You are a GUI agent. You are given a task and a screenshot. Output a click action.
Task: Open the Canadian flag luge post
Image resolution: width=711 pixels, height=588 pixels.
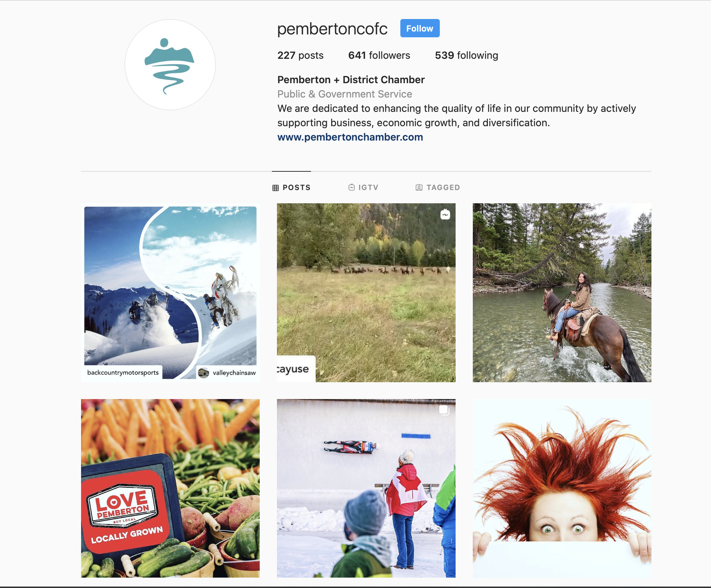point(366,488)
